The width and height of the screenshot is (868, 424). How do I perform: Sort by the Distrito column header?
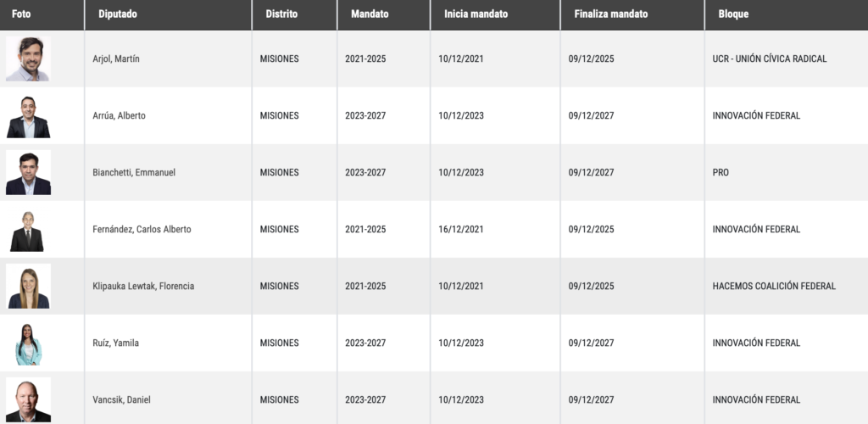[x=281, y=14]
